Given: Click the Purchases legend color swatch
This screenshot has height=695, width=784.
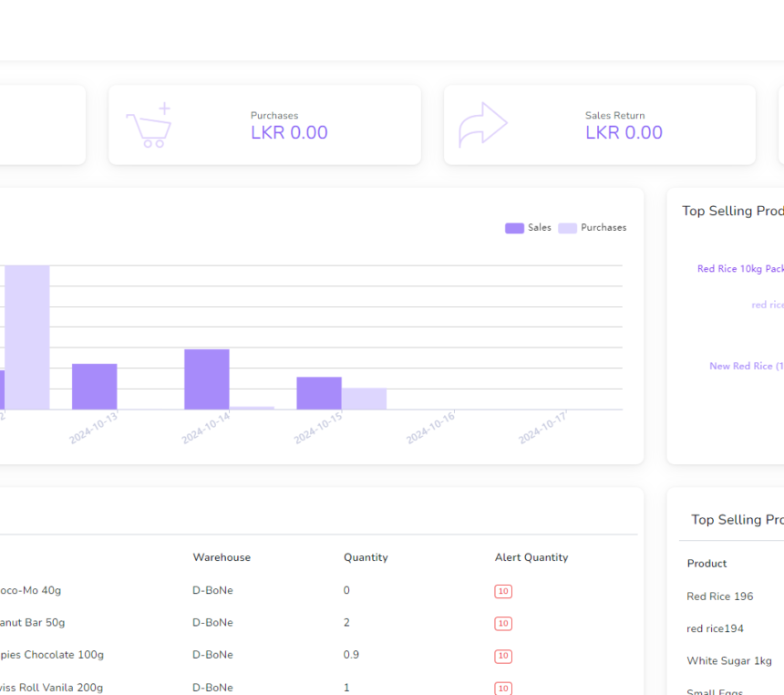Looking at the screenshot, I should pos(567,228).
